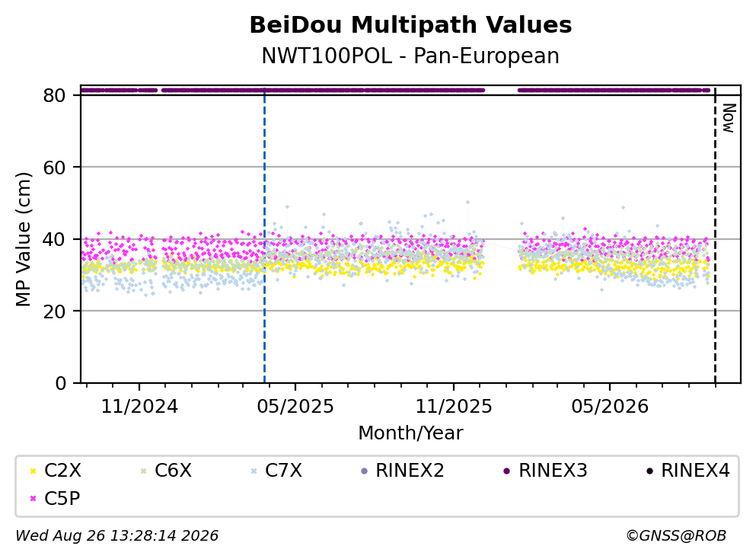This screenshot has height=559, width=756.
Task: Click the blue dashed vertical marker line
Action: (x=265, y=236)
